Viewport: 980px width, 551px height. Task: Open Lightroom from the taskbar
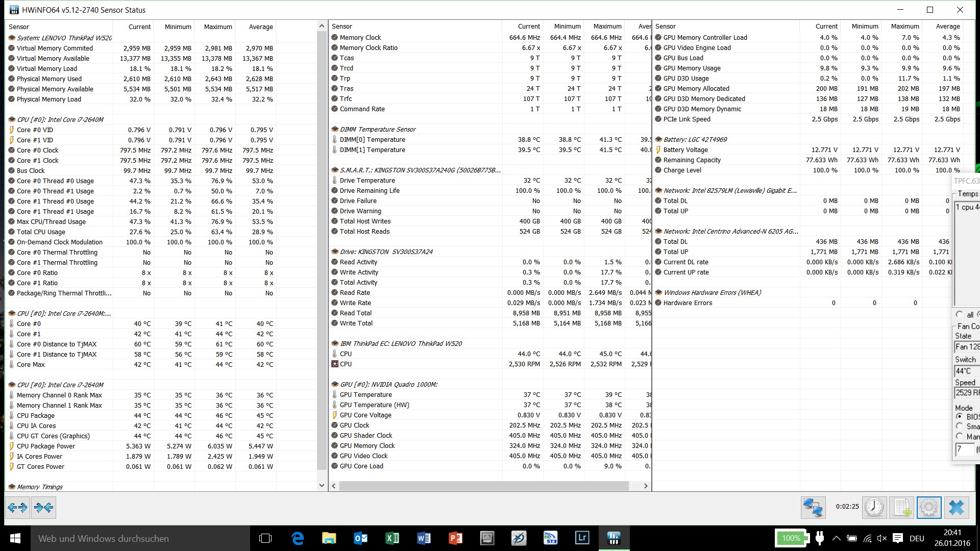582,538
